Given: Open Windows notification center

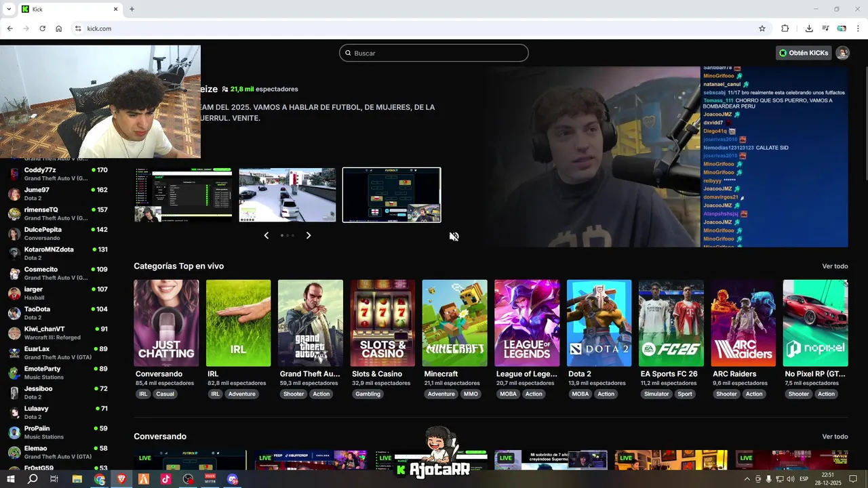Looking at the screenshot, I should click(x=853, y=479).
